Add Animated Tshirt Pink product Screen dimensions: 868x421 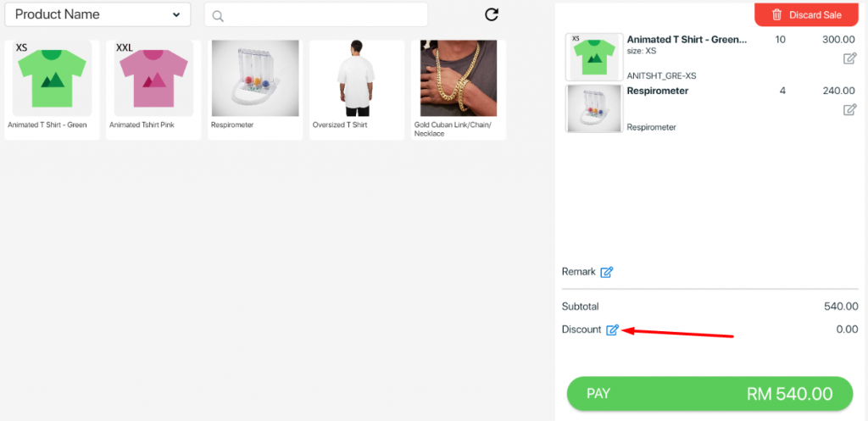pos(154,90)
